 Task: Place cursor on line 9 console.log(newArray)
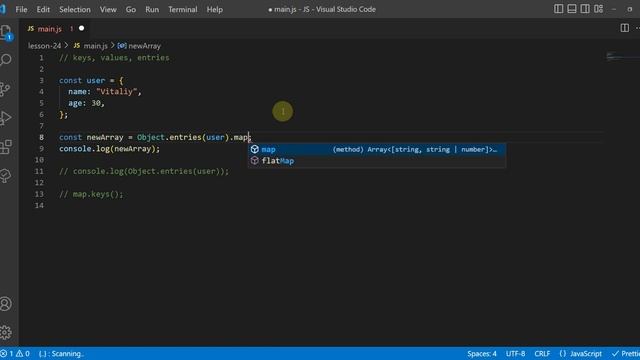point(109,149)
